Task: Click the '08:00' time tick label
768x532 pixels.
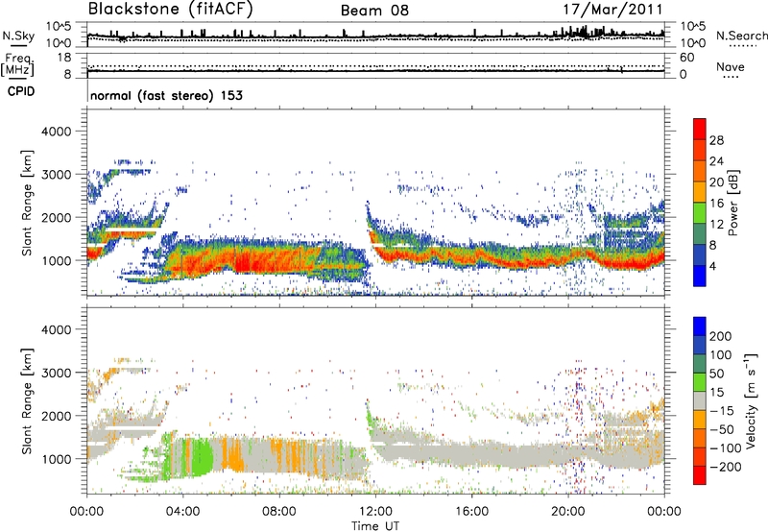Action: (279, 512)
